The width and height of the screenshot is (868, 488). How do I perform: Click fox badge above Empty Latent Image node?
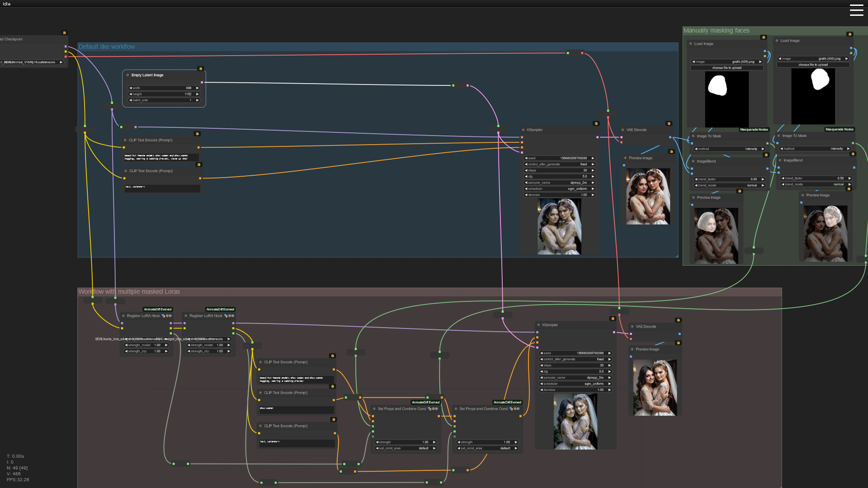[x=200, y=69]
